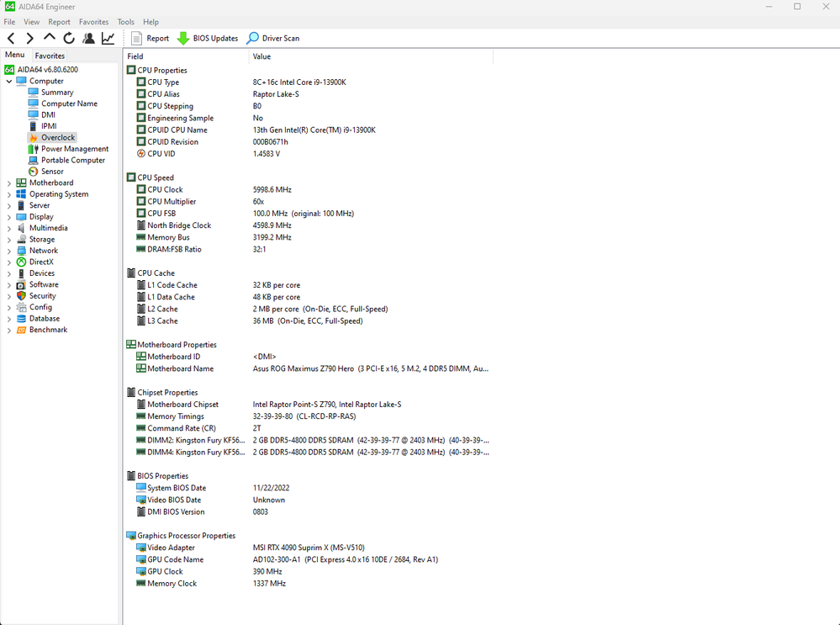Viewport: 840px width, 625px height.
Task: Open the user/remote management icon
Action: 88,38
